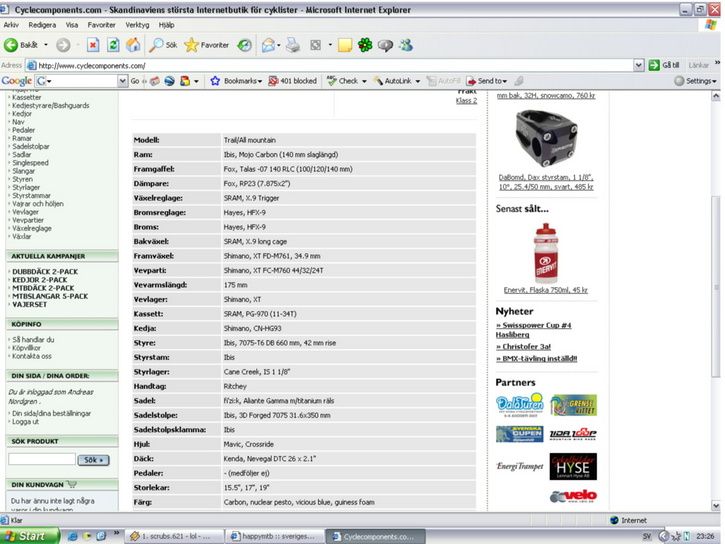Viewport: 725px width, 544px height.
Task: Click the HYSE partner logo
Action: pos(573,467)
